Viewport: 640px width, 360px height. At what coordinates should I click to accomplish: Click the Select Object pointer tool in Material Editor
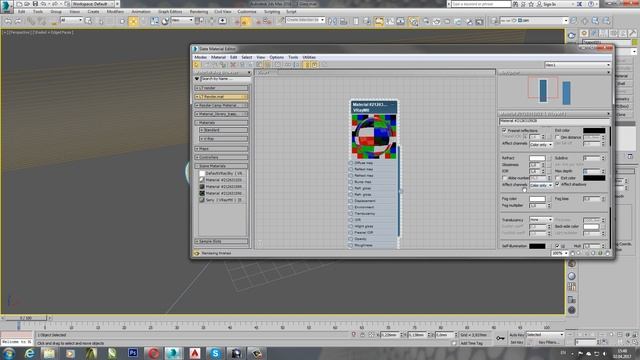click(197, 64)
